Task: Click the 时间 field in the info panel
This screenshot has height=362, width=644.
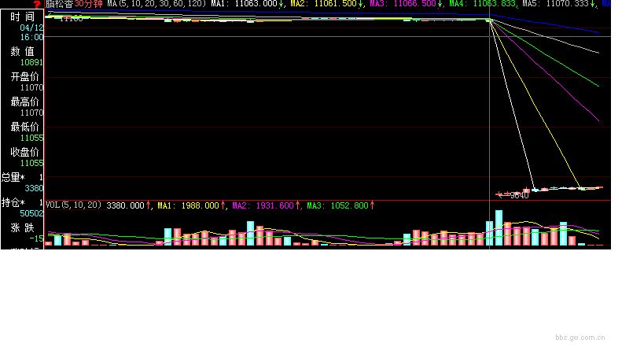Action: pos(22,17)
